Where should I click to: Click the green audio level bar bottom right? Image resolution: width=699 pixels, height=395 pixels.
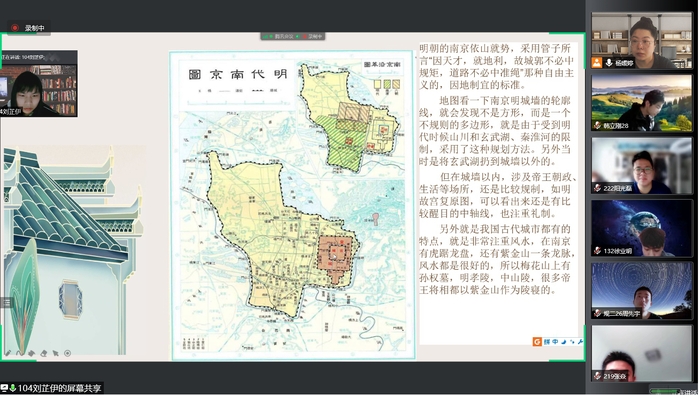[x=664, y=391]
